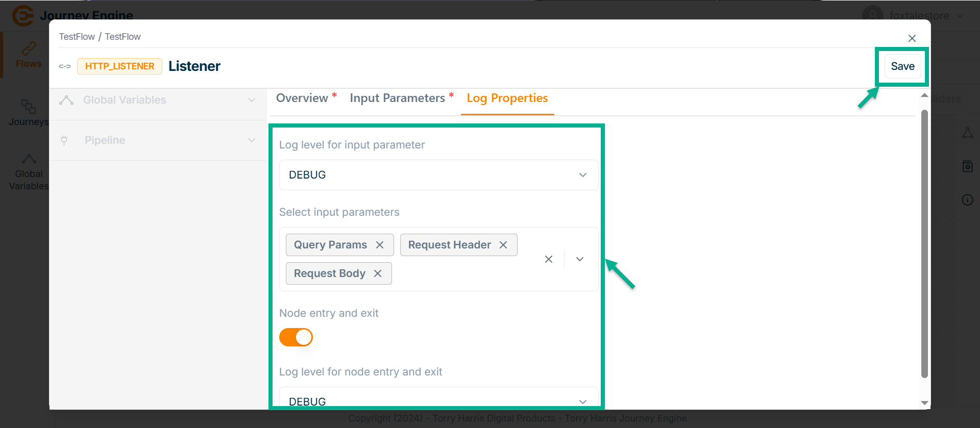The height and width of the screenshot is (428, 980).
Task: Clear all selected input parameters
Action: point(549,259)
